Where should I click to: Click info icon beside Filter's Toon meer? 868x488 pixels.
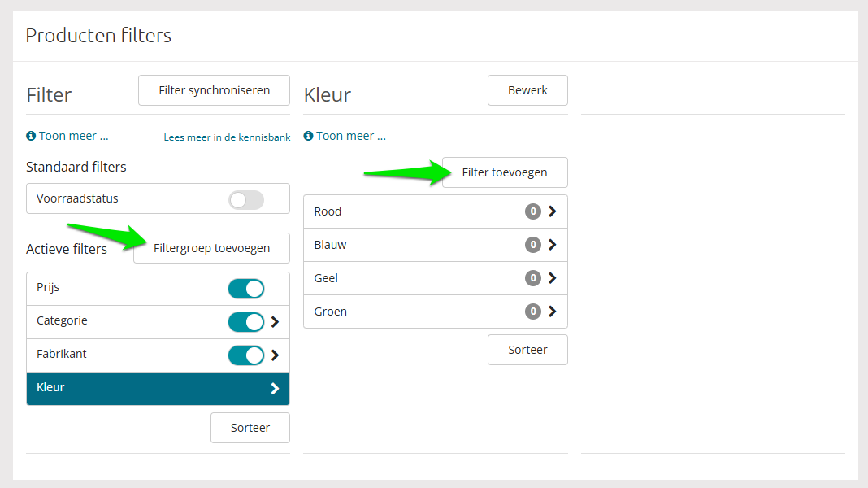pos(31,136)
